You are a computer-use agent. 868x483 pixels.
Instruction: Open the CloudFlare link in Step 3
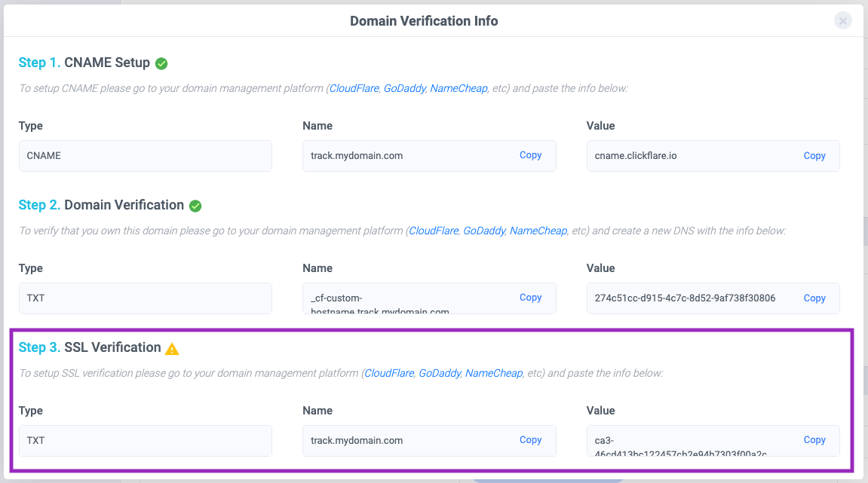click(x=389, y=374)
